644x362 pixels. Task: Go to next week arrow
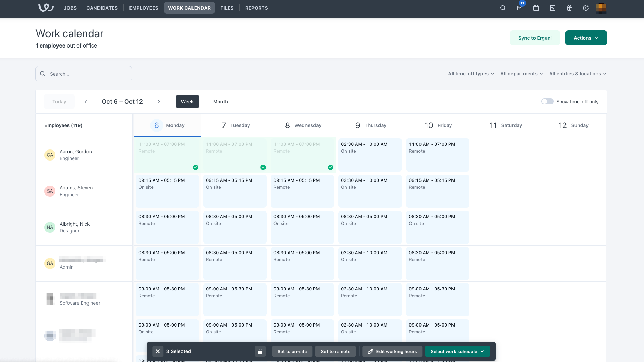pyautogui.click(x=159, y=102)
